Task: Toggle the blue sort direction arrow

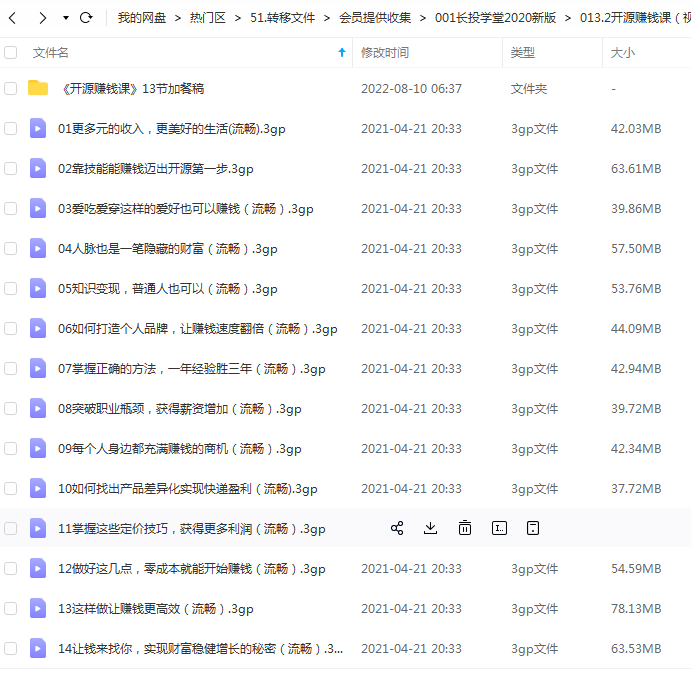Action: click(x=342, y=52)
